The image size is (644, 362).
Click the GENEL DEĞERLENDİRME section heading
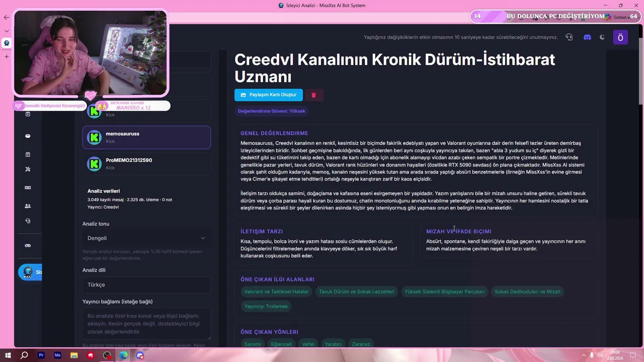tap(274, 133)
